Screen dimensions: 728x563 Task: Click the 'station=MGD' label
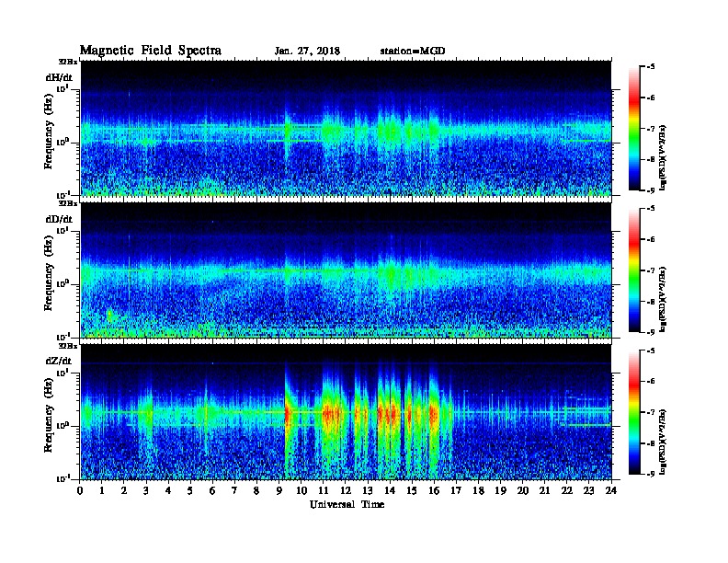pos(413,52)
